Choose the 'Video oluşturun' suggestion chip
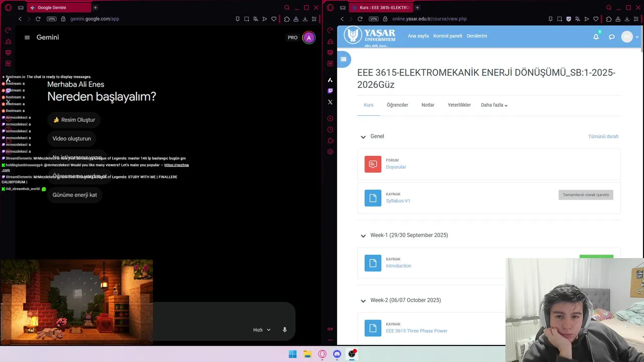This screenshot has height=362, width=644. [x=72, y=139]
